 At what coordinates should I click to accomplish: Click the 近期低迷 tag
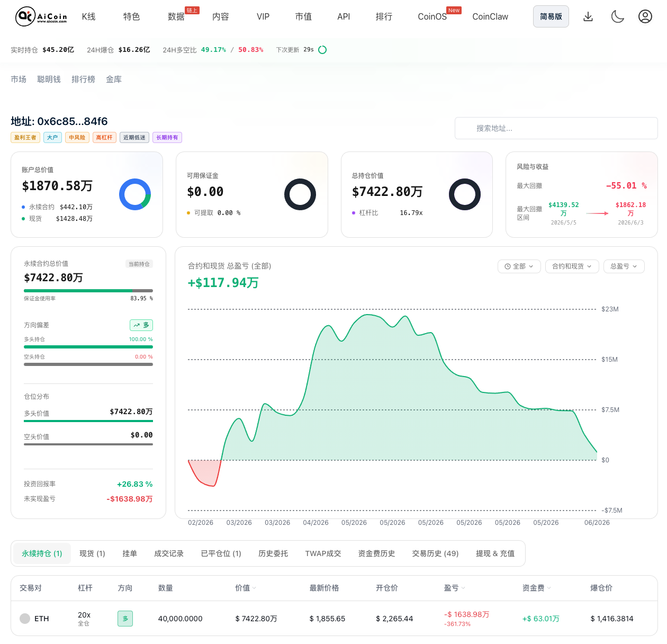point(134,138)
